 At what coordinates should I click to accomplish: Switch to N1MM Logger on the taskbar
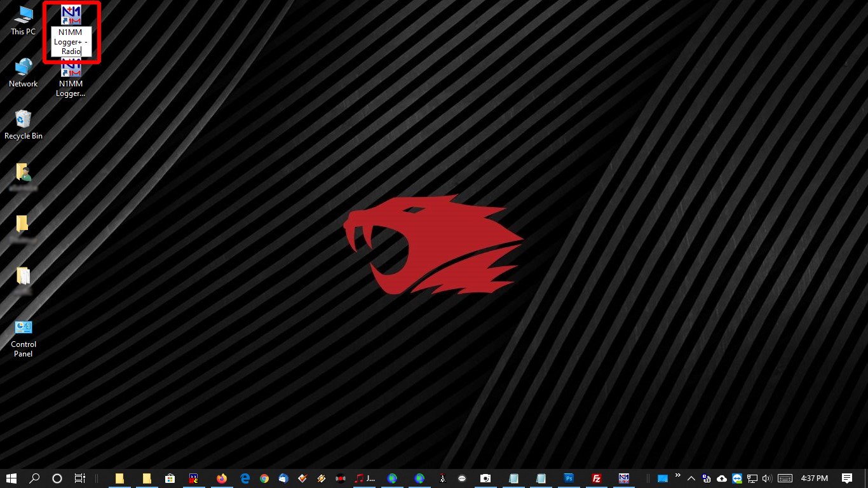pyautogui.click(x=624, y=478)
